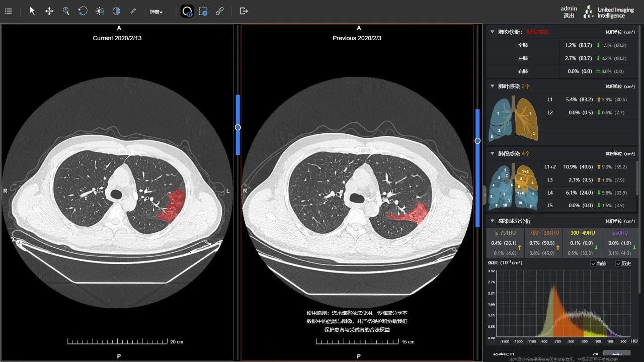644x362 pixels.
Task: Click the exit export icon in toolbar
Action: pos(244,11)
